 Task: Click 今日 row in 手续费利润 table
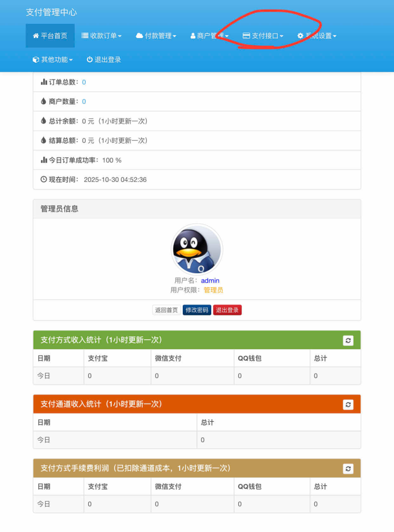point(197,504)
